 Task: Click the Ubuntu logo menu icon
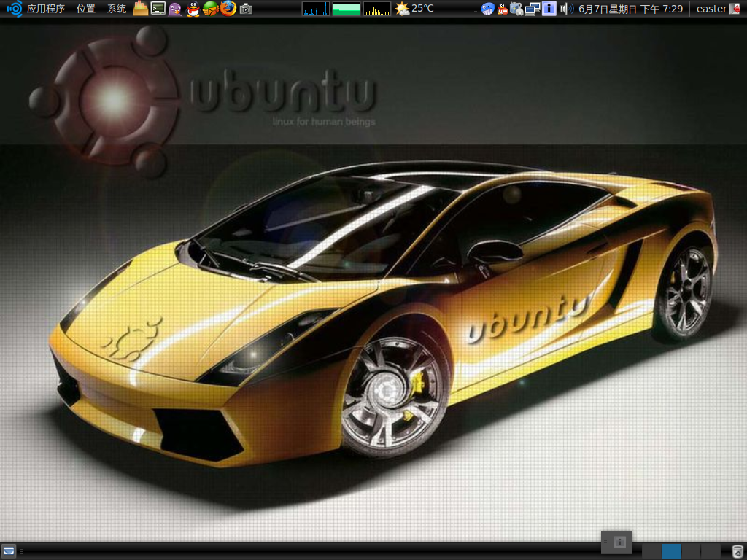[15, 9]
